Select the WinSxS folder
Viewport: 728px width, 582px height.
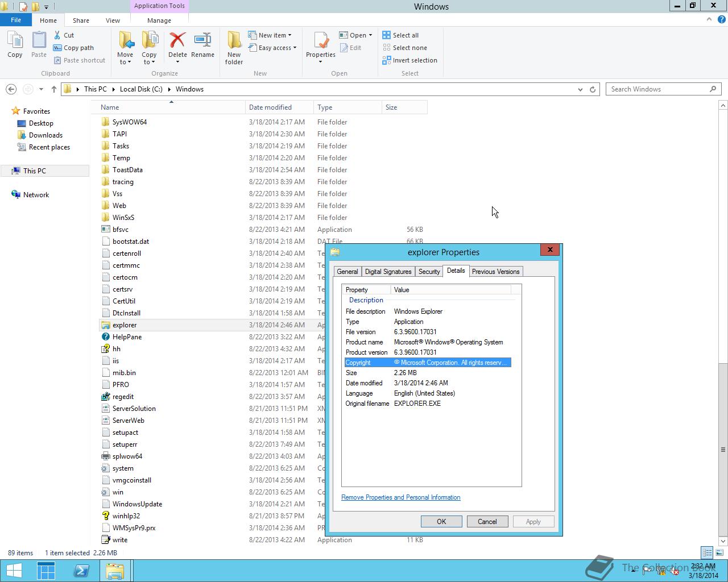point(123,218)
